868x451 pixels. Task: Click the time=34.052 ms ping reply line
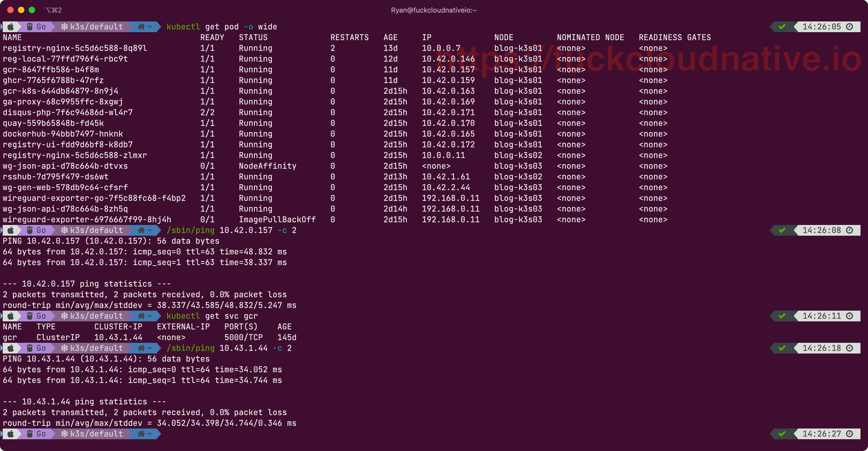[142, 370]
